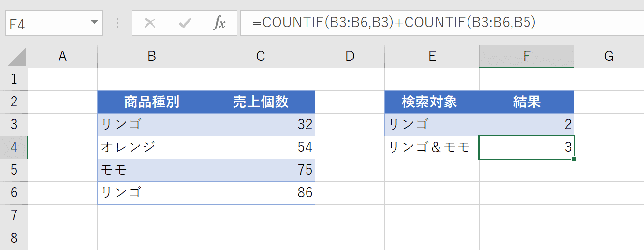The image size is (644, 250).
Task: Select column D header
Action: (x=350, y=57)
